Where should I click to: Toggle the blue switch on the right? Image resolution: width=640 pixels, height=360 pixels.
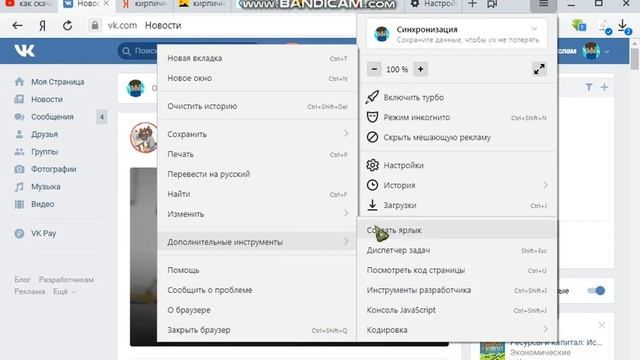click(596, 291)
